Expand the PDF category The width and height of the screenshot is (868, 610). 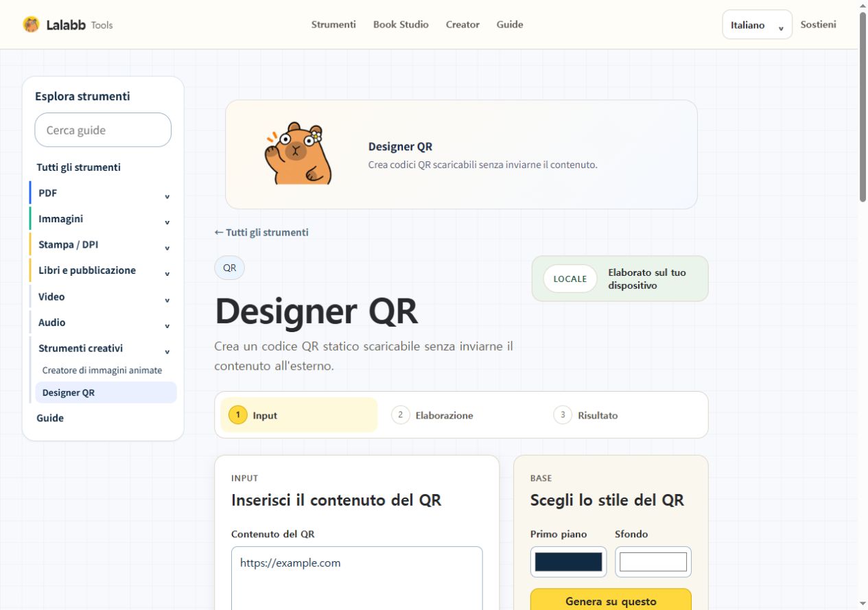(103, 193)
